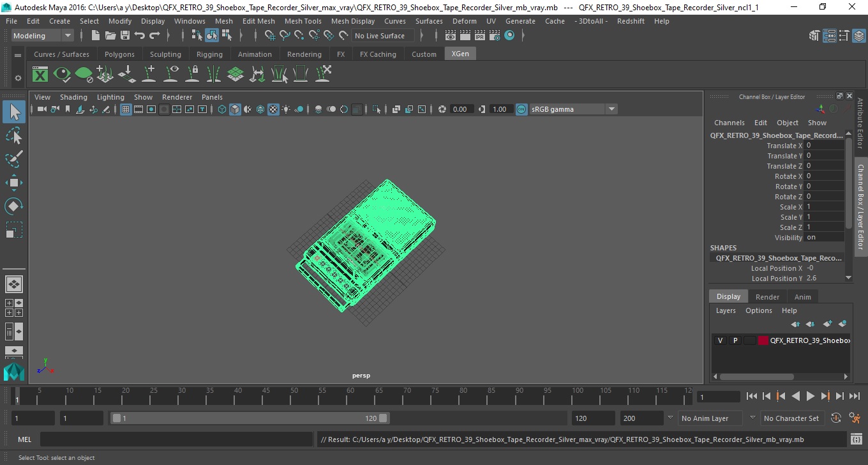
Task: Switch to the Rigging shelf tab
Action: pyautogui.click(x=209, y=54)
